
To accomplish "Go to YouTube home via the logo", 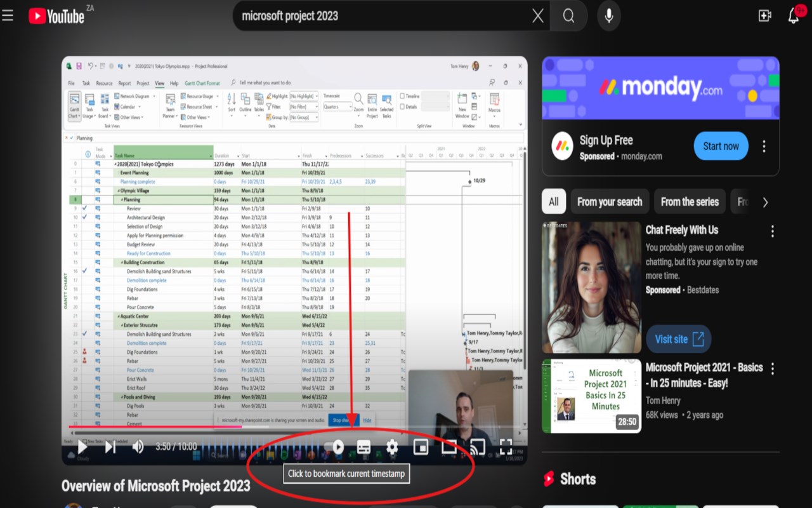I will 56,16.
